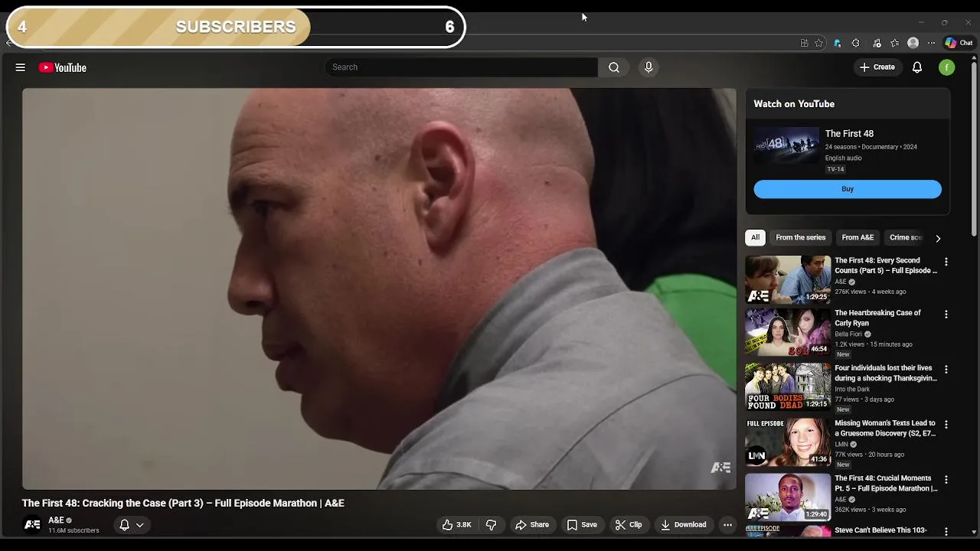Open the notifications bell in YouTube header
The image size is (980, 551).
pos(917,67)
